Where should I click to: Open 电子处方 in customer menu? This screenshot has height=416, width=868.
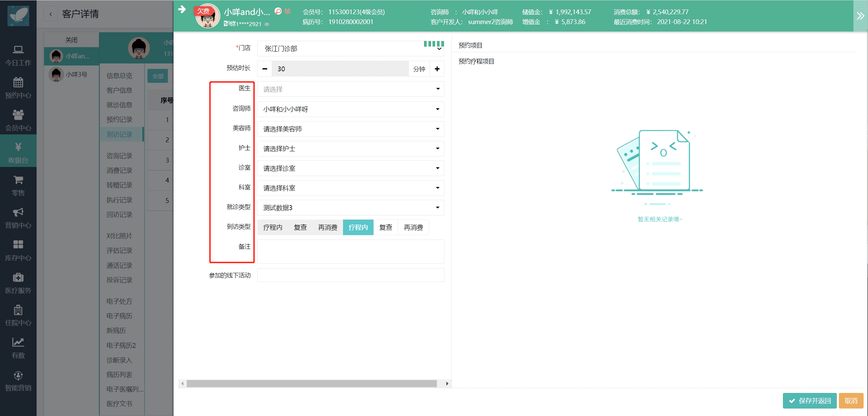119,301
